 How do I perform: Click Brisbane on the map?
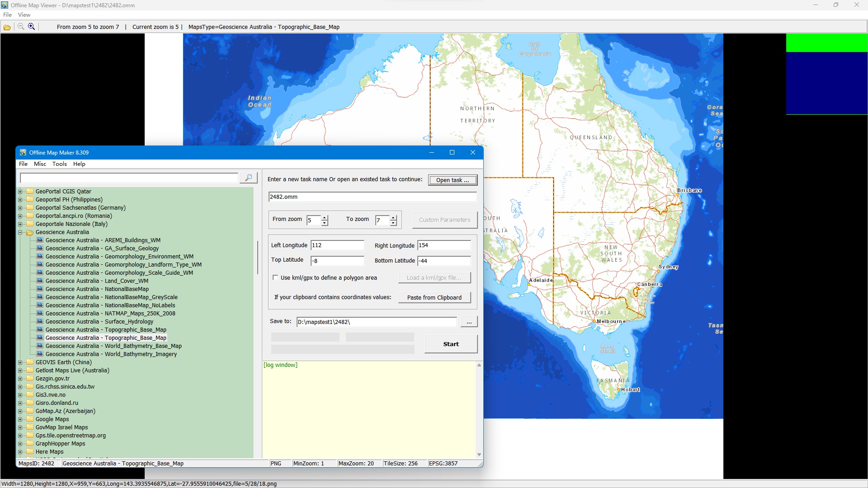click(689, 190)
